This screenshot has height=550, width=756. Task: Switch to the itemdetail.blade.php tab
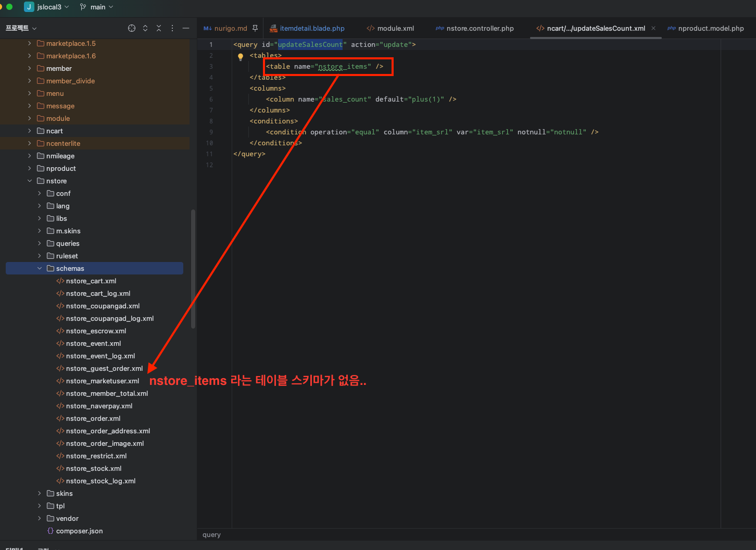(x=307, y=28)
